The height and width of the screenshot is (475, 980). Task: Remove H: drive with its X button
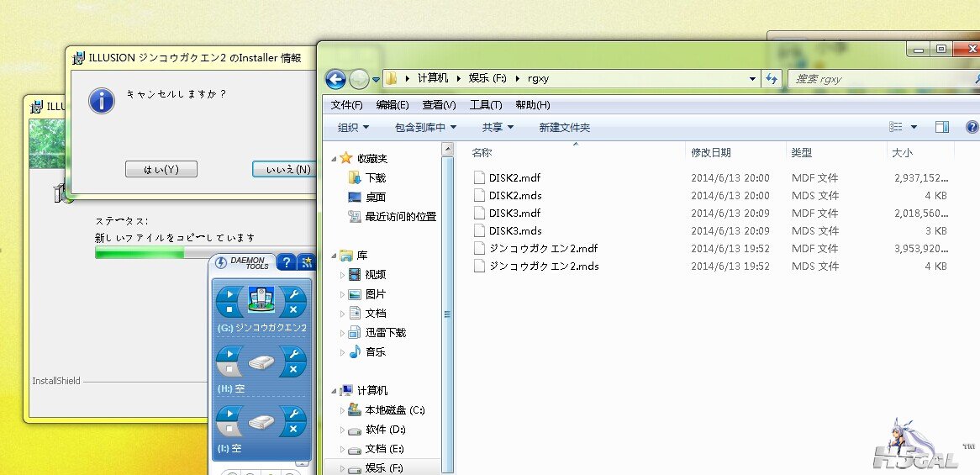[293, 369]
